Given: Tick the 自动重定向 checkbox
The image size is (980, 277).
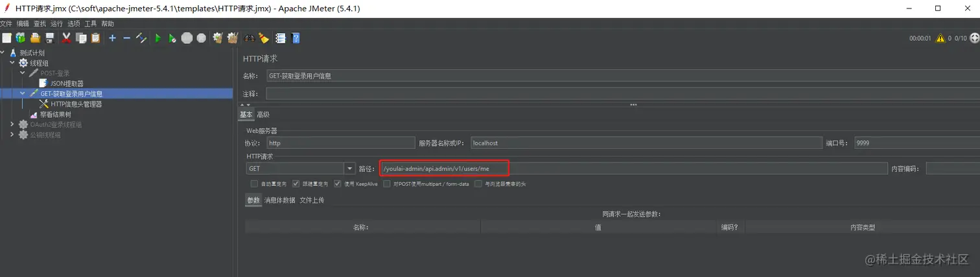Looking at the screenshot, I should (254, 184).
